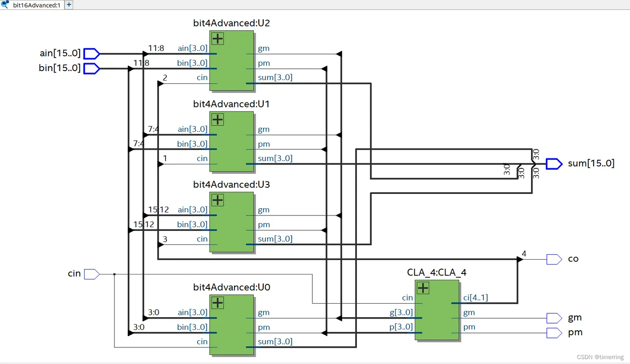
Task: Expand the CLA_4:CLA_4 block plus icon
Action: pyautogui.click(x=423, y=288)
